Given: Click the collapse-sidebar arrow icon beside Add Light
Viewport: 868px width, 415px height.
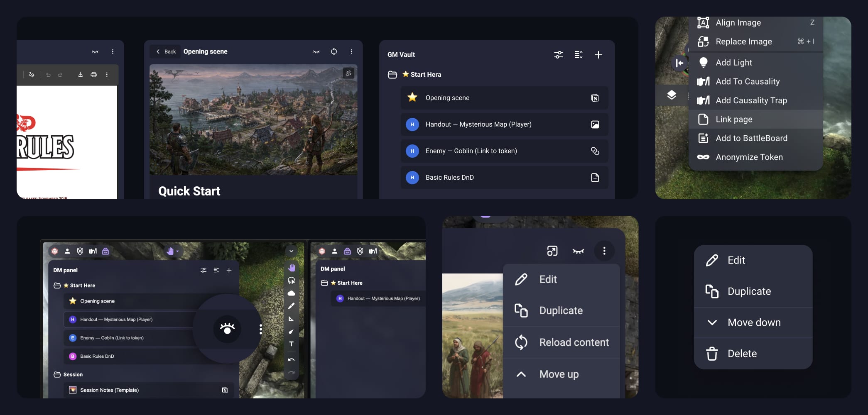Looking at the screenshot, I should [x=679, y=63].
